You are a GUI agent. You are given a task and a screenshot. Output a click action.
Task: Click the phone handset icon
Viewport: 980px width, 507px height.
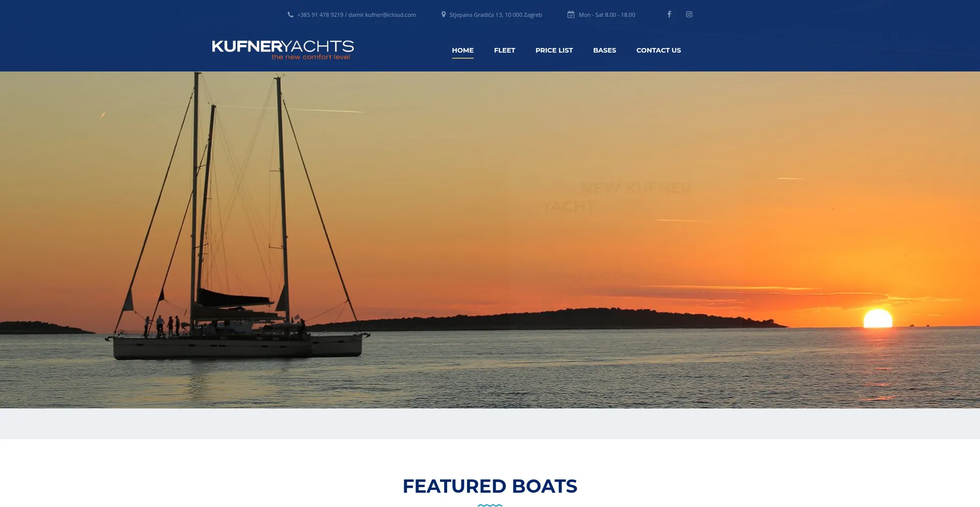tap(290, 15)
